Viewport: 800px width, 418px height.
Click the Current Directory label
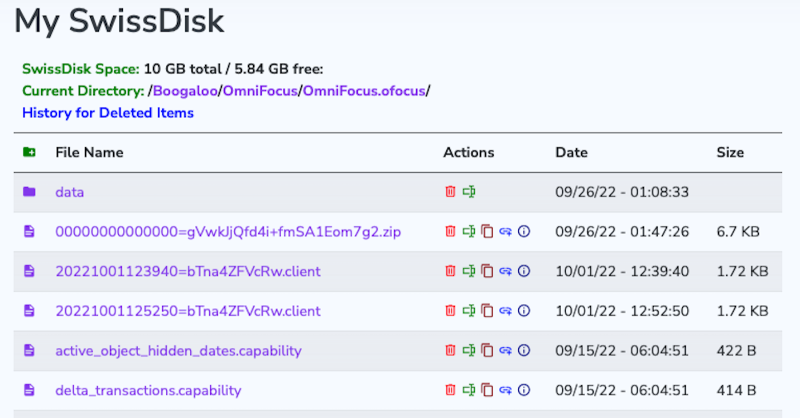point(83,91)
